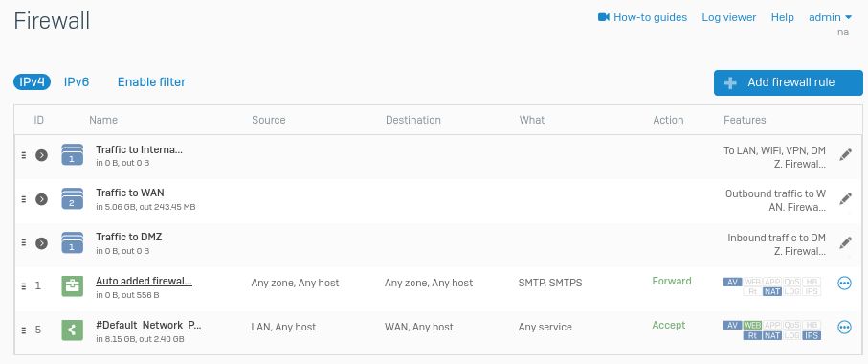
Task: Grab drag handle of Traffic to Internal row
Action: tap(23, 155)
